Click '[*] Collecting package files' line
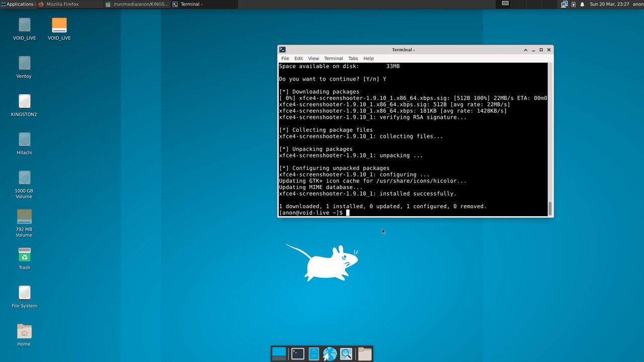The width and height of the screenshot is (644, 362). (326, 130)
